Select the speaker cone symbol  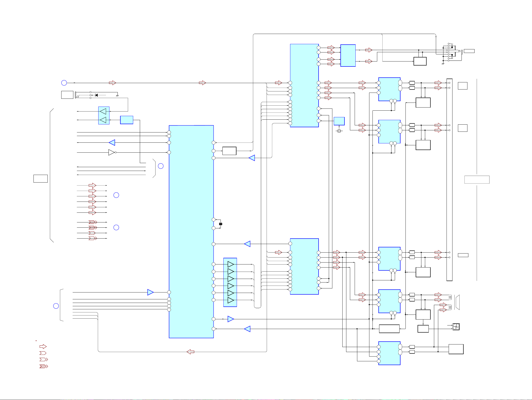point(457,302)
